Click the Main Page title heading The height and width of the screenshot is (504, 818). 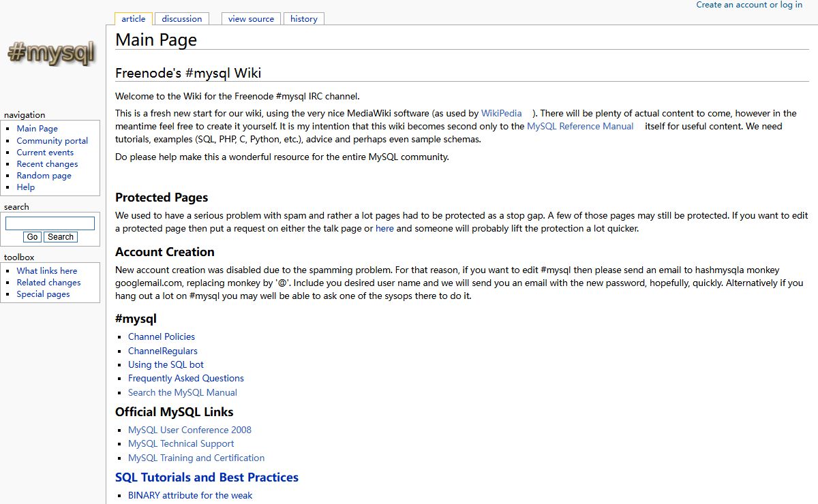[x=156, y=40]
